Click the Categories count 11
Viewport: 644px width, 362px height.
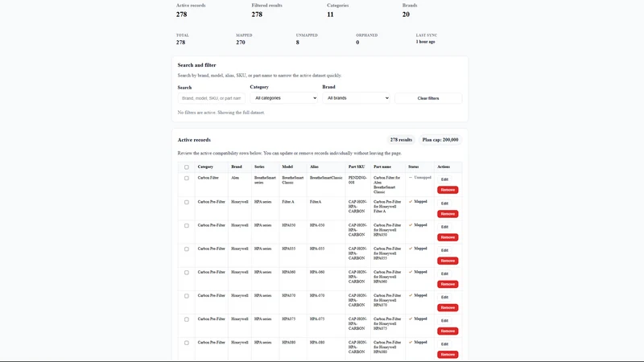tap(330, 14)
